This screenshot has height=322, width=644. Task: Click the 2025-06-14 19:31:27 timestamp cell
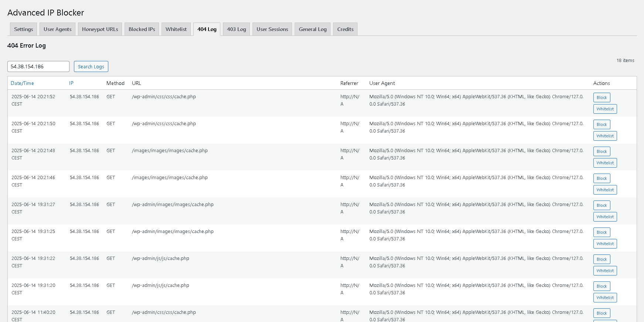(x=33, y=208)
